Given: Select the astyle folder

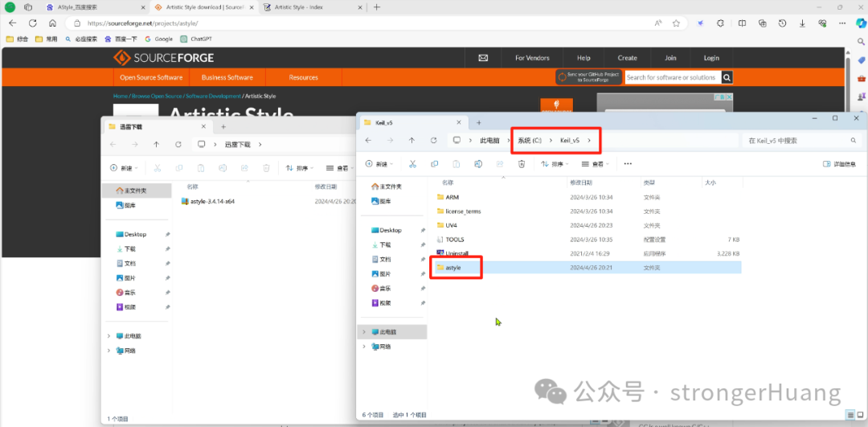Looking at the screenshot, I should coord(585,268).
